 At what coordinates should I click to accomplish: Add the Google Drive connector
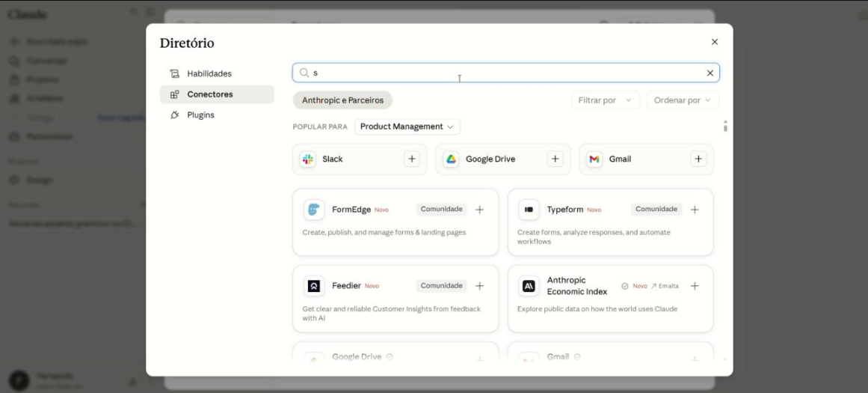click(x=555, y=159)
